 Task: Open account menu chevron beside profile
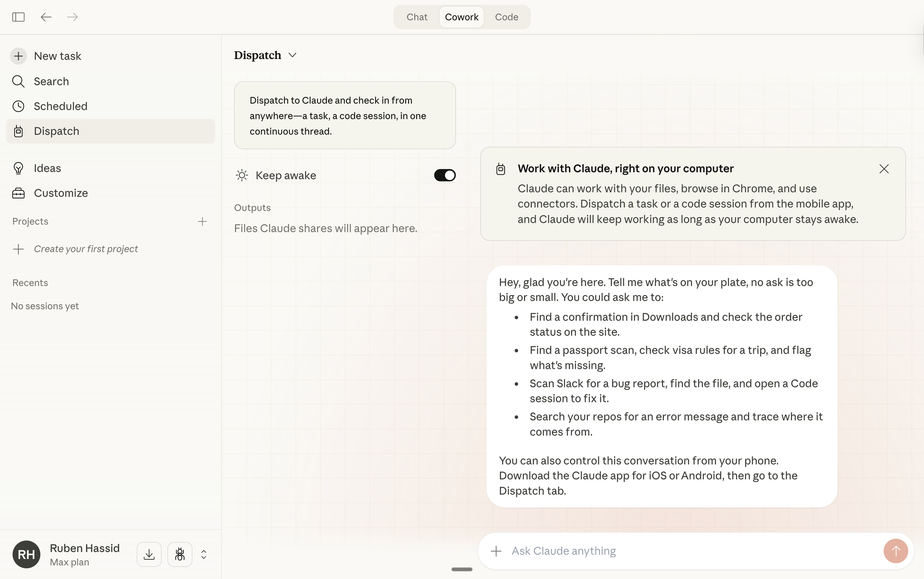pyautogui.click(x=204, y=554)
